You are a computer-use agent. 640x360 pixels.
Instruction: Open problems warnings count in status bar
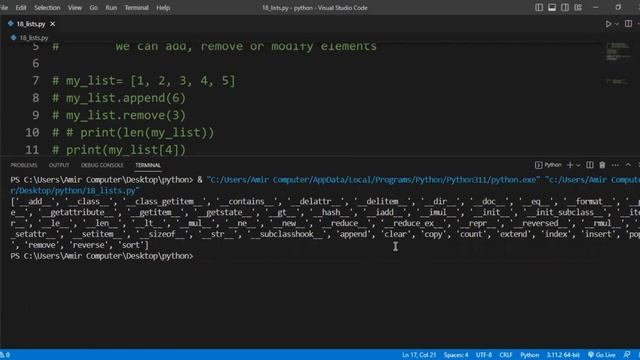[x=5, y=355]
